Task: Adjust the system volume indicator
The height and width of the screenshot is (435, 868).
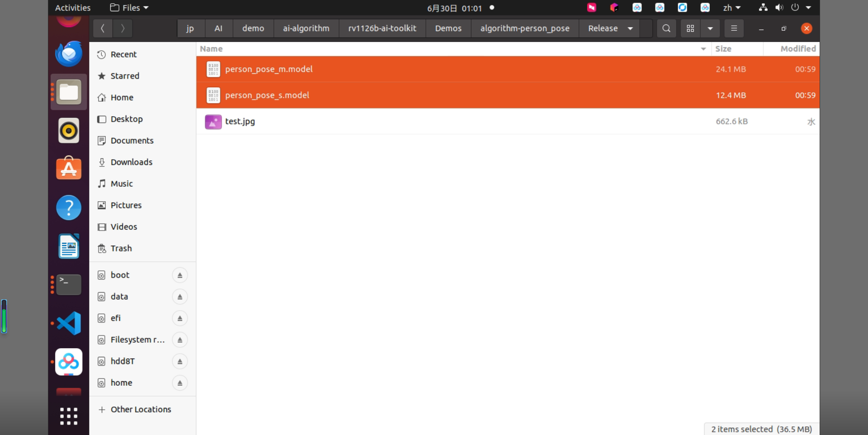Action: [779, 8]
